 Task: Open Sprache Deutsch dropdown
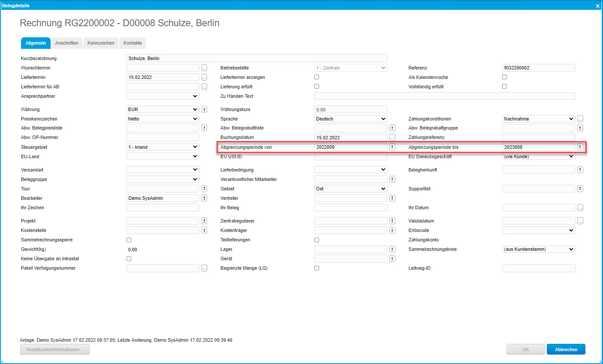pos(351,119)
